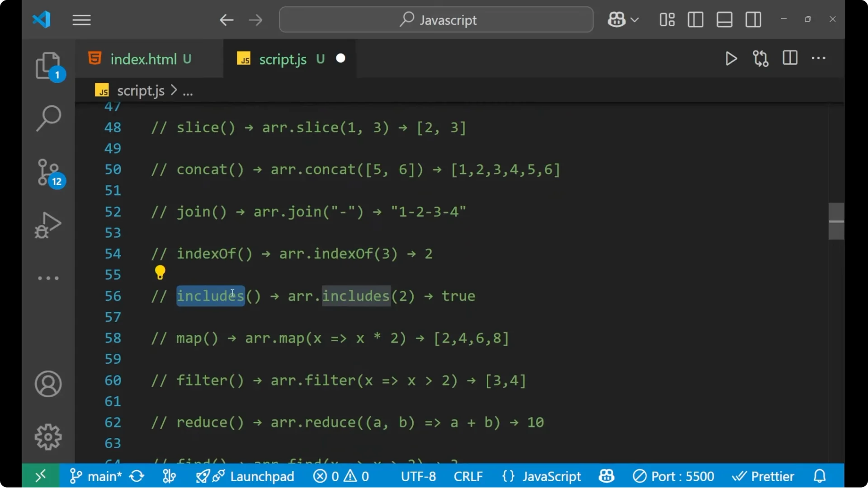Open the Accounts menu
The height and width of the screenshot is (488, 868).
(48, 384)
